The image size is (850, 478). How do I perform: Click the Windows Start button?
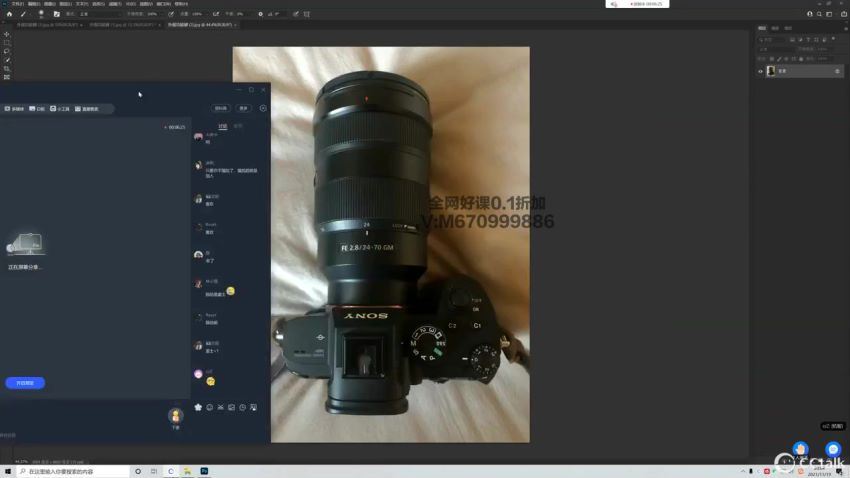click(8, 471)
